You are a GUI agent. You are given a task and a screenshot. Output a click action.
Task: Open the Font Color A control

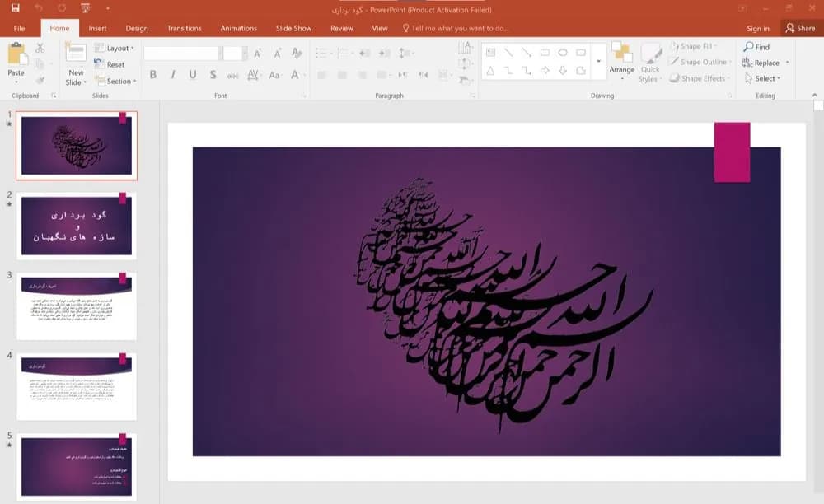[x=297, y=75]
